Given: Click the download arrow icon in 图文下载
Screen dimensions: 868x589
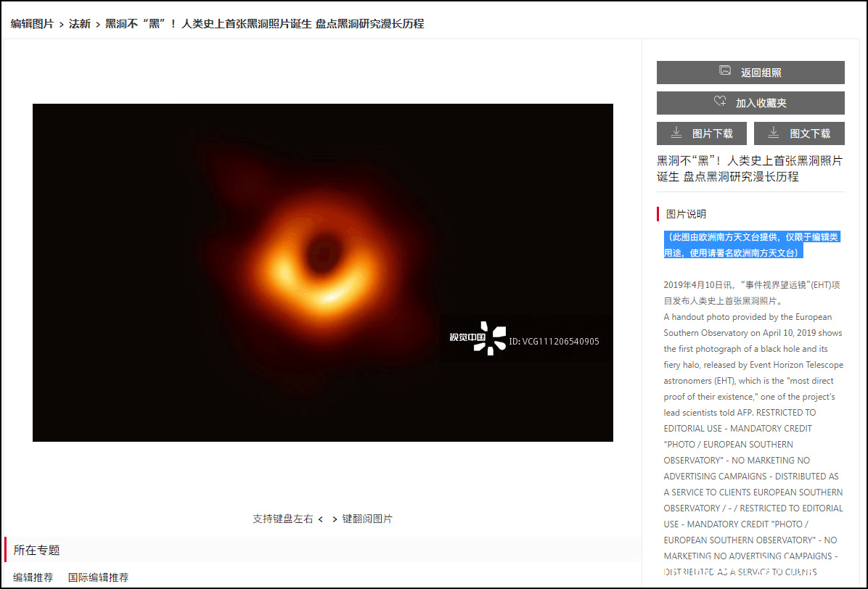Looking at the screenshot, I should 774,132.
